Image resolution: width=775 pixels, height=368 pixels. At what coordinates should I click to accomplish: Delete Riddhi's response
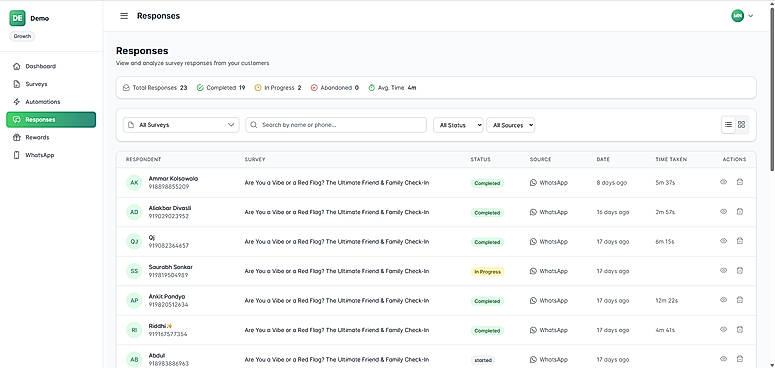coord(740,329)
